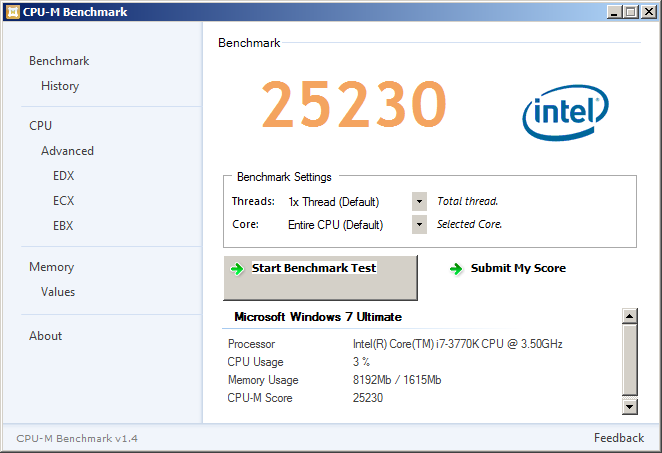The width and height of the screenshot is (662, 453).
Task: Go to the CPU section
Action: (x=41, y=125)
